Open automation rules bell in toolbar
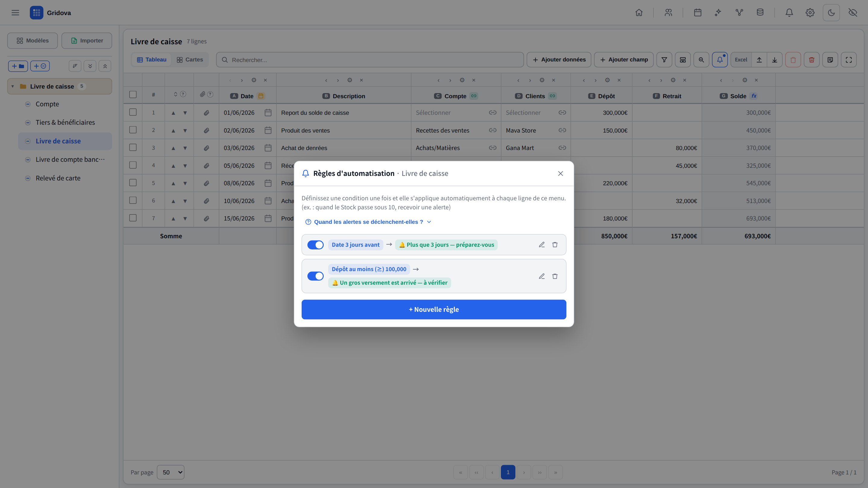The height and width of the screenshot is (488, 868). pyautogui.click(x=720, y=60)
